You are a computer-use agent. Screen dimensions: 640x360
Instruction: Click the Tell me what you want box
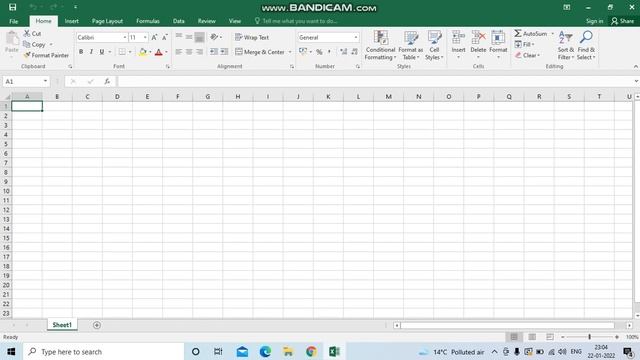click(296, 21)
